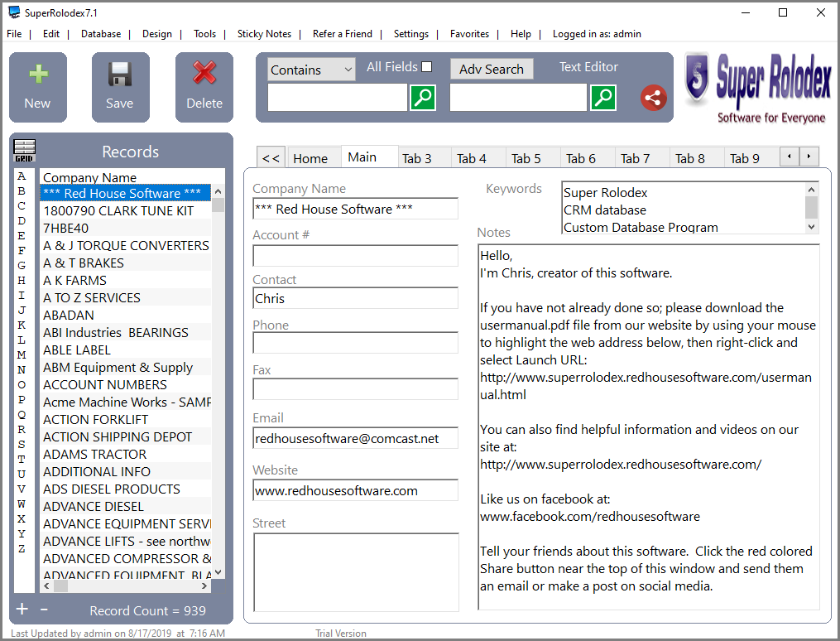
Task: Click the Fax input field
Action: 355,389
